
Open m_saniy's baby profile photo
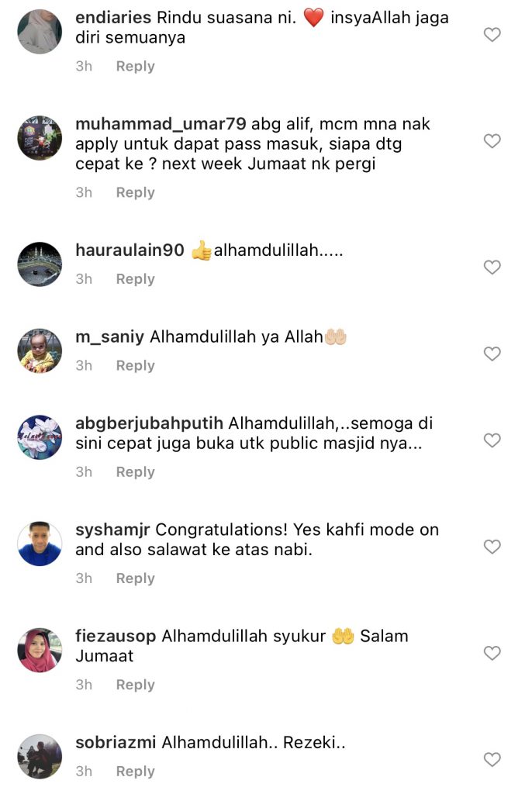point(40,351)
